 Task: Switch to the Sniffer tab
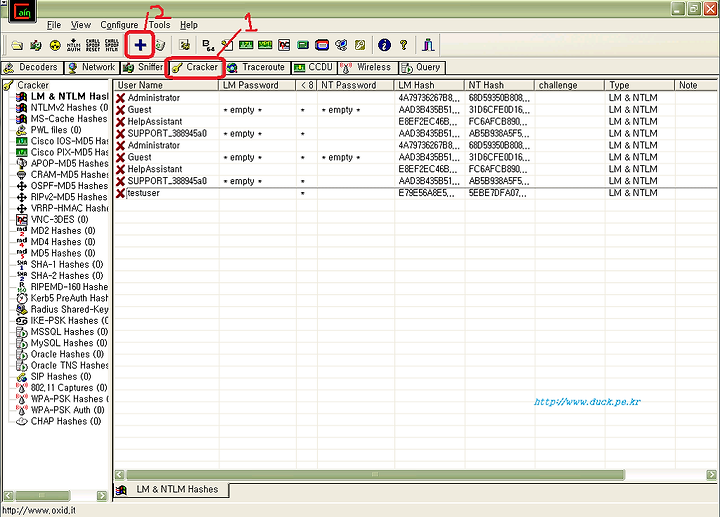pos(143,67)
